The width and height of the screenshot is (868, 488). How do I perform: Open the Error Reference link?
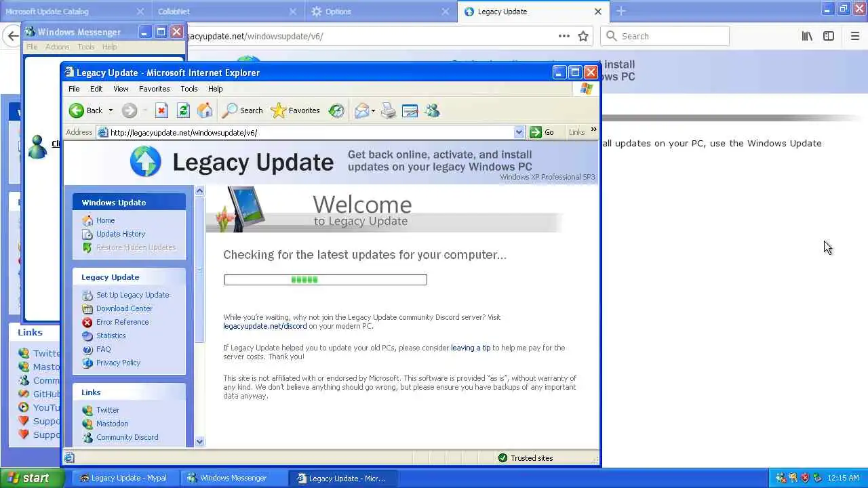(x=122, y=322)
